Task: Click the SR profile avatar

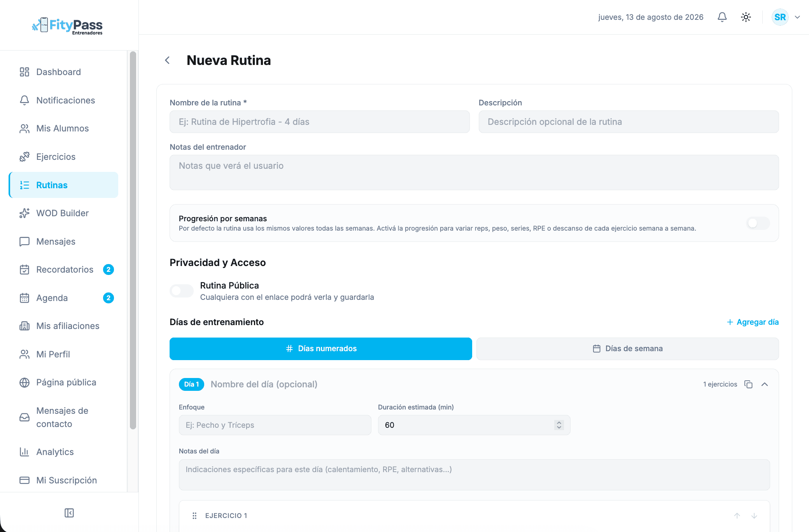Action: pos(780,17)
